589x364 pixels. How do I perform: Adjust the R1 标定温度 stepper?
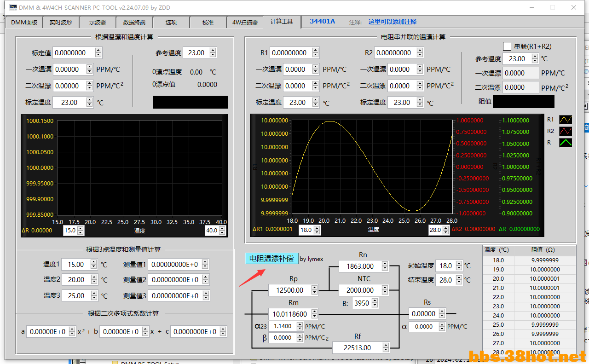315,103
